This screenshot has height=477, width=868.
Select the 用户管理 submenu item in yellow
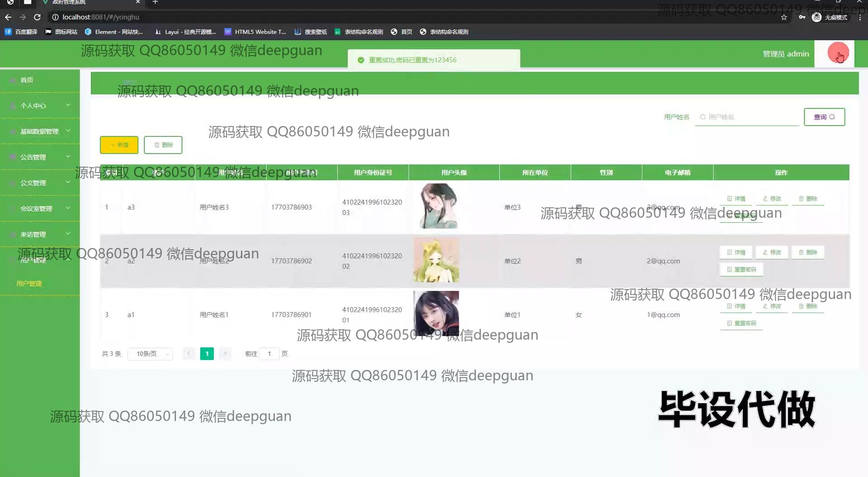click(x=29, y=284)
